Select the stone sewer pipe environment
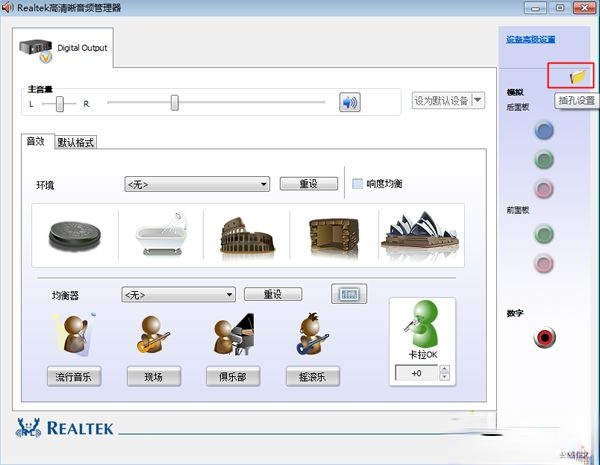Viewport: 600px width, 465px height. 75,235
